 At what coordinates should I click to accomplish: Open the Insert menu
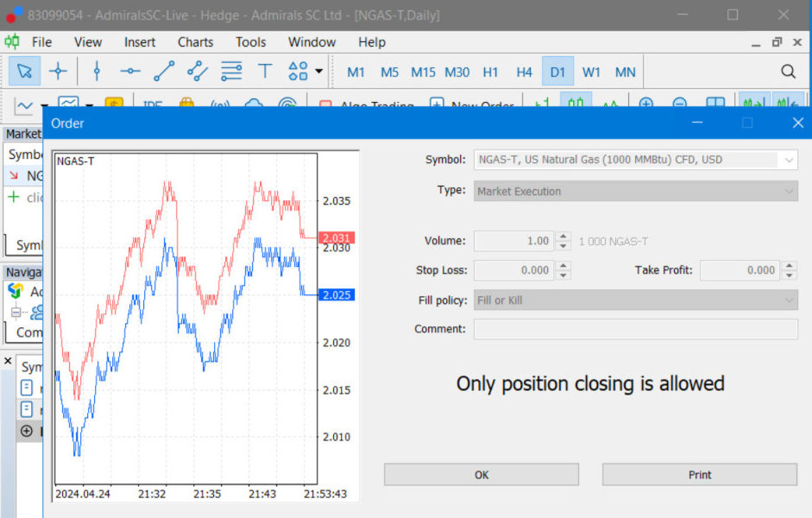pos(140,41)
